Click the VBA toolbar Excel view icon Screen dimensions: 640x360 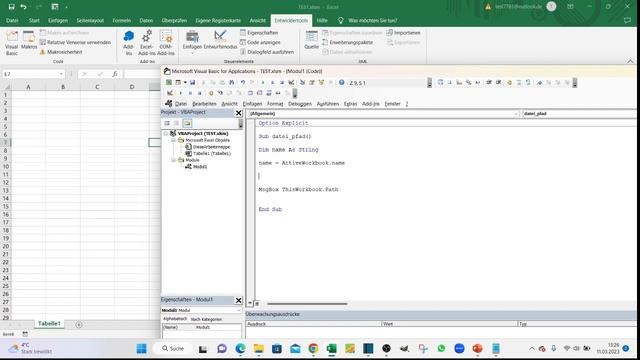coord(169,82)
